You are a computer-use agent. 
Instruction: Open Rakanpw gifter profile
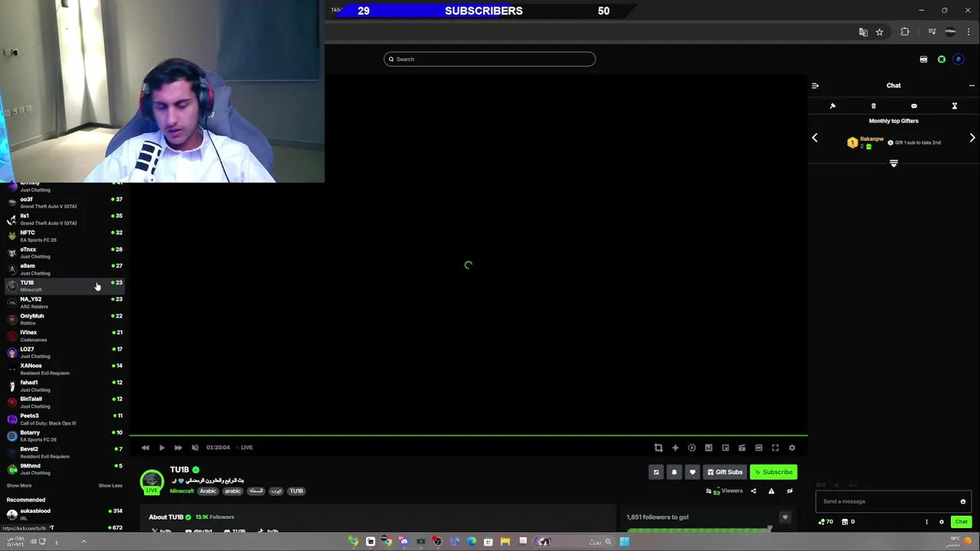[x=871, y=139]
